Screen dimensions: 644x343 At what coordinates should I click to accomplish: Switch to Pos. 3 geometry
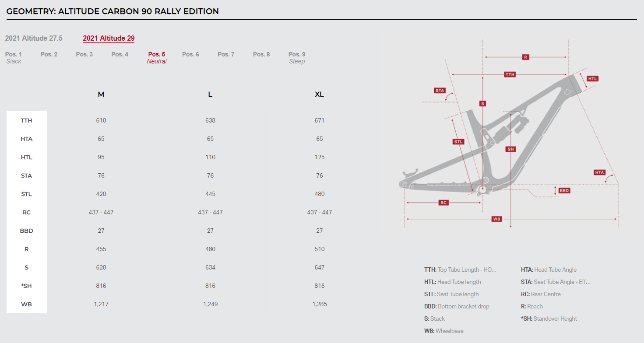click(84, 54)
